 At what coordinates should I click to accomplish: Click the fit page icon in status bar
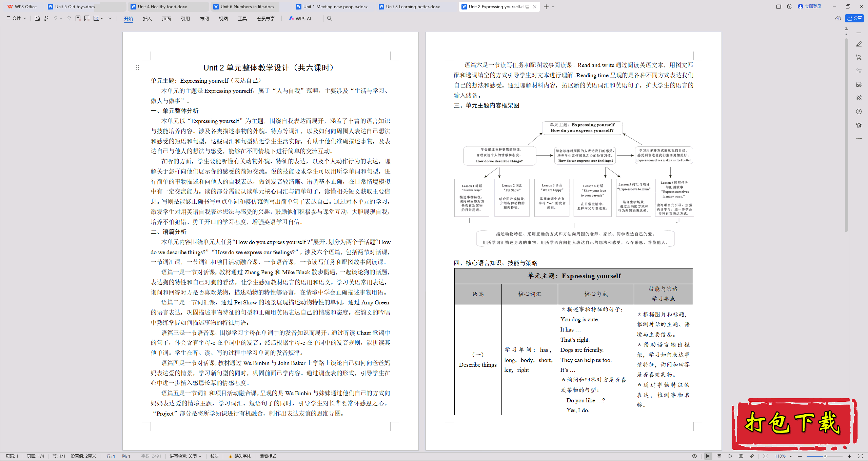click(766, 456)
